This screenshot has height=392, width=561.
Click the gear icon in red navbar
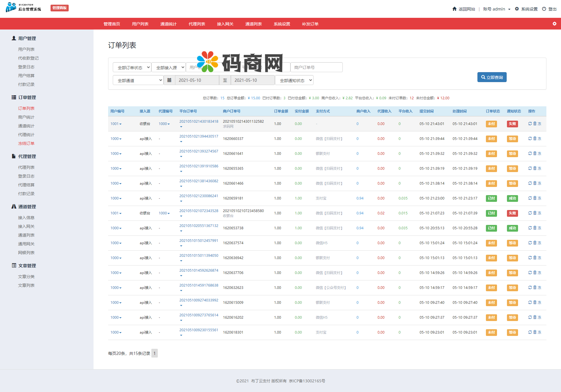554,24
